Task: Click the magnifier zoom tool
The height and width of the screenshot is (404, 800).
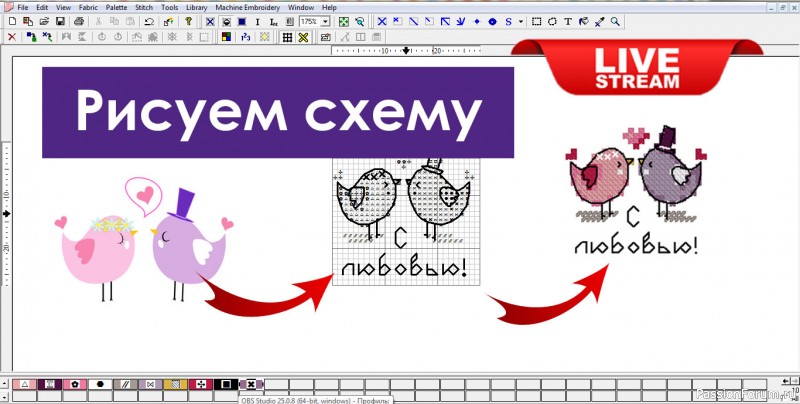Action: (x=616, y=21)
